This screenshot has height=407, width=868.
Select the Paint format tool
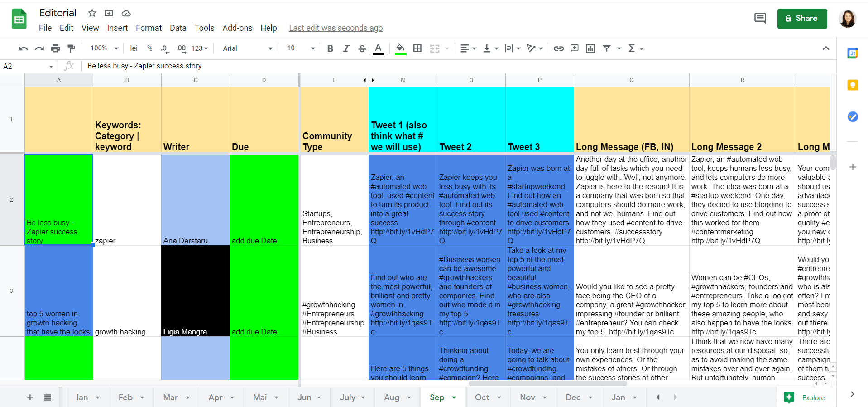click(x=71, y=48)
